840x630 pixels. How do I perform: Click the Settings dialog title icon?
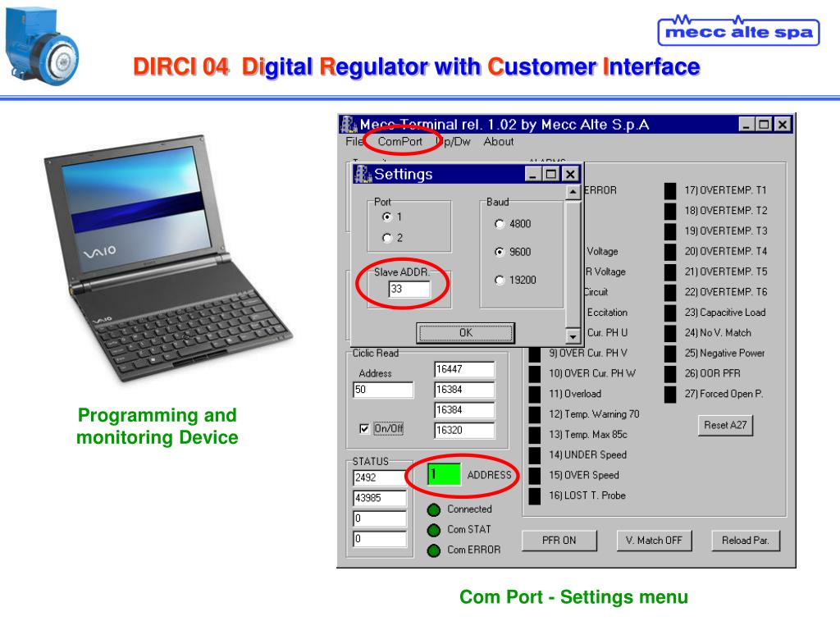(x=363, y=174)
